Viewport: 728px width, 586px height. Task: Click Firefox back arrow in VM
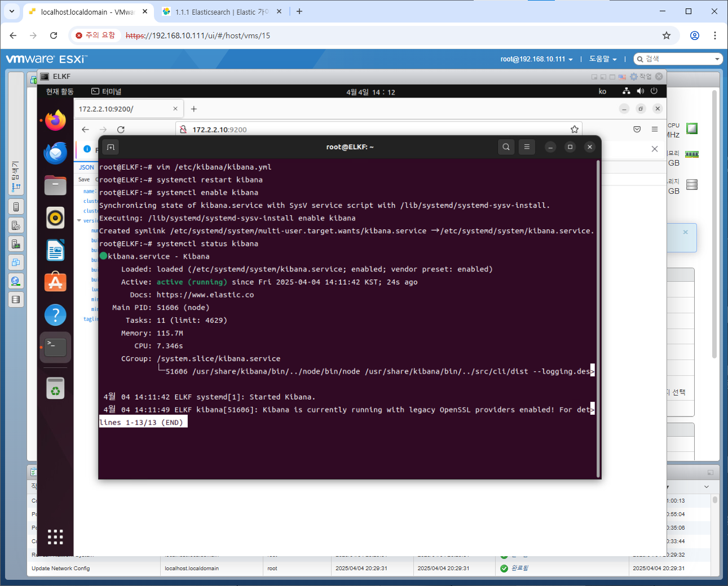85,130
